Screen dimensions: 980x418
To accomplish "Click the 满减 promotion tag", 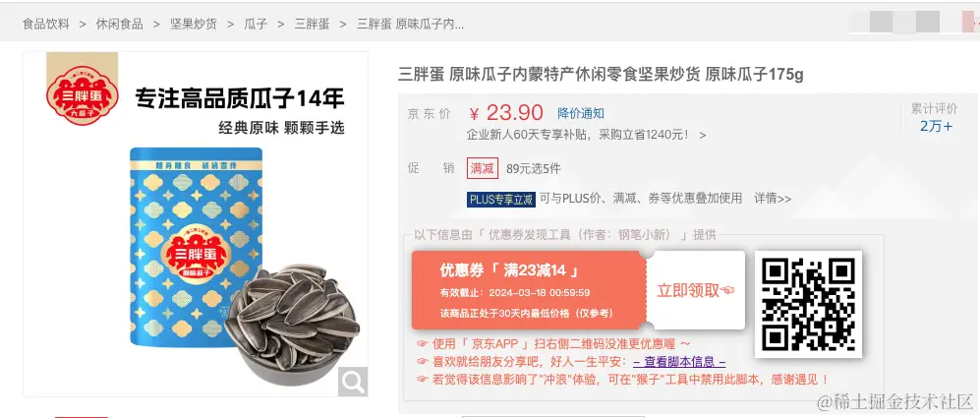I will 482,168.
